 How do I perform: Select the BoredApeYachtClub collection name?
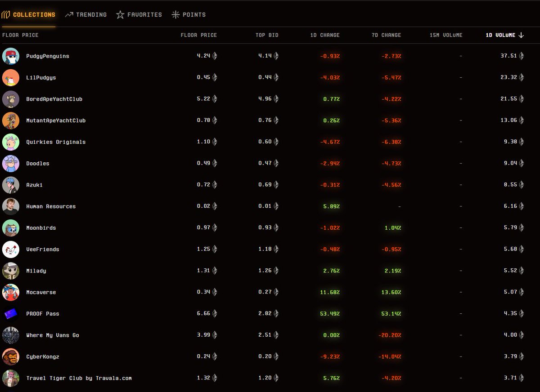click(54, 99)
